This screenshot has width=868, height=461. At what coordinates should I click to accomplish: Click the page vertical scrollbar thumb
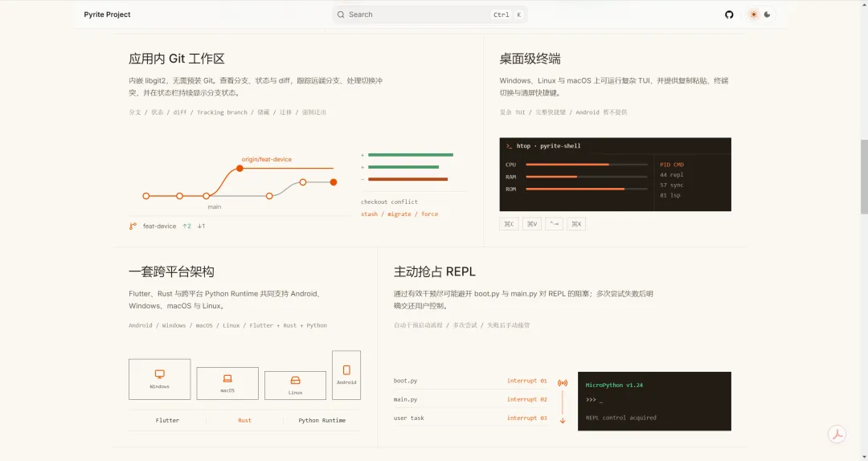pos(863,176)
